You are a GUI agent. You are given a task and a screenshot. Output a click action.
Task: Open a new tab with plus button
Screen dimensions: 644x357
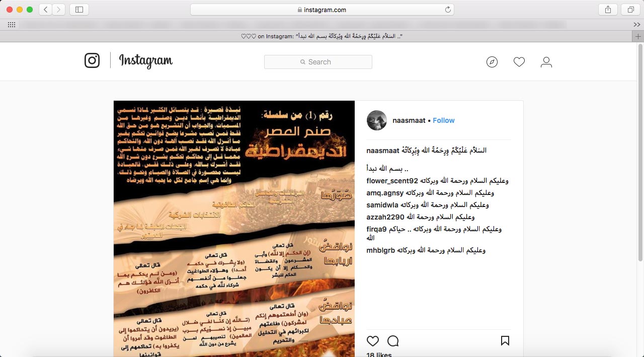click(x=638, y=36)
